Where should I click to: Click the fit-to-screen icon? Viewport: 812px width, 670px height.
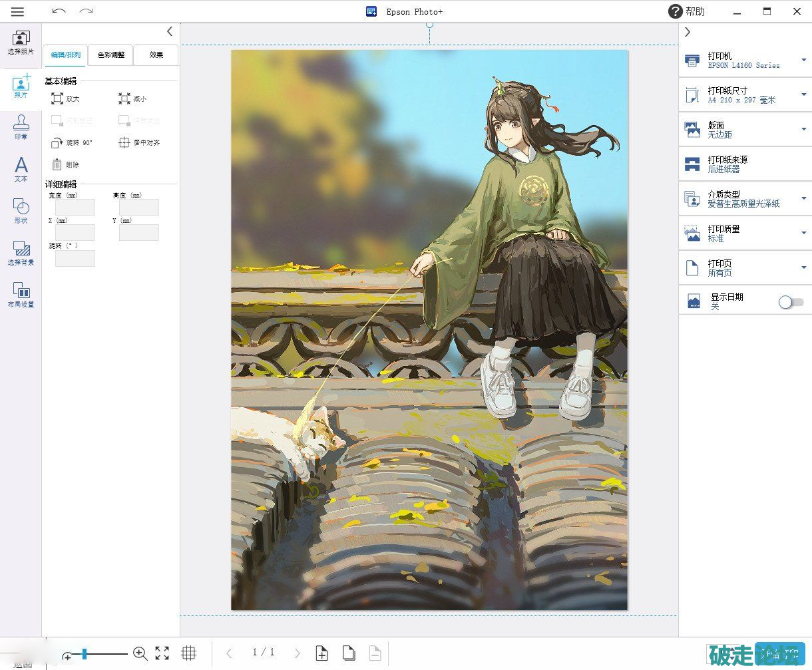[162, 653]
